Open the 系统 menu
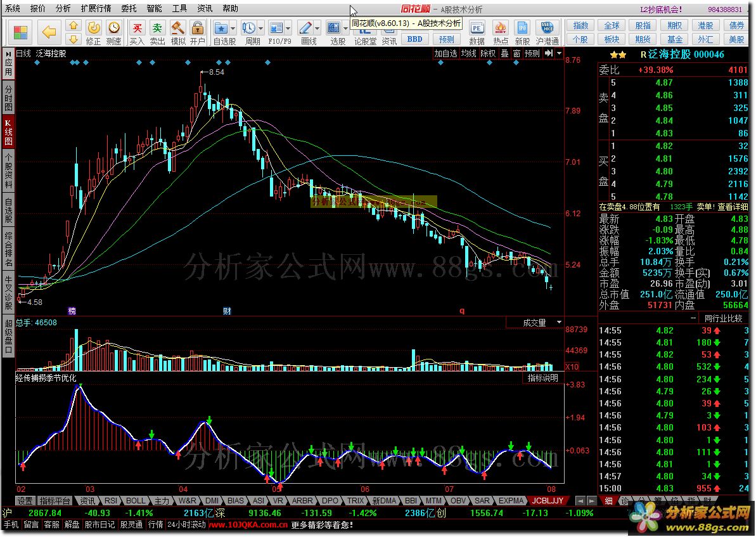Screen dimensions: 756x537 click(12, 9)
